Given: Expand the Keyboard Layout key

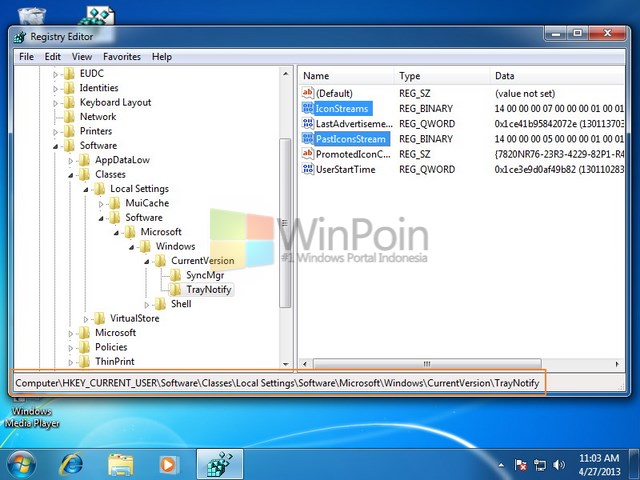Looking at the screenshot, I should (56, 103).
